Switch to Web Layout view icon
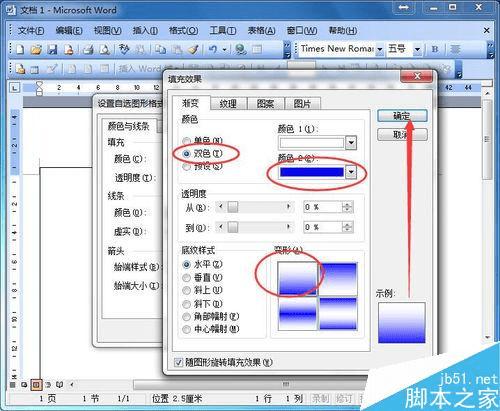The height and width of the screenshot is (411, 500). point(24,385)
